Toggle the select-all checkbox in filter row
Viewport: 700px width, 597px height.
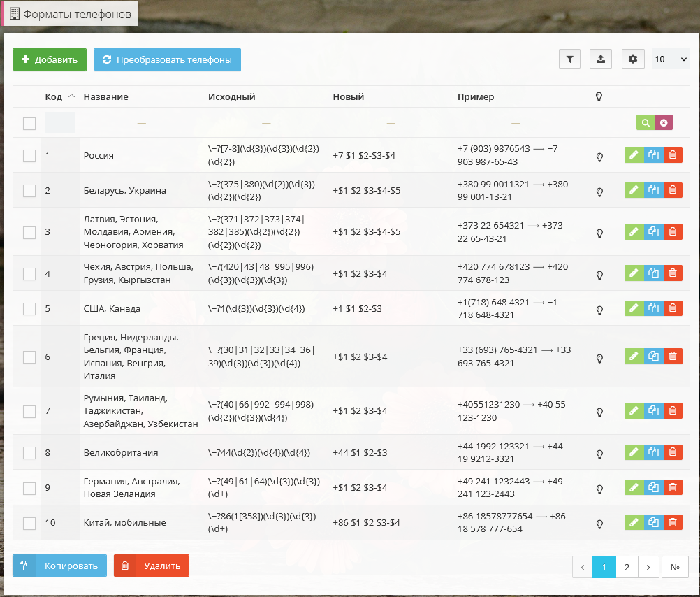(29, 124)
